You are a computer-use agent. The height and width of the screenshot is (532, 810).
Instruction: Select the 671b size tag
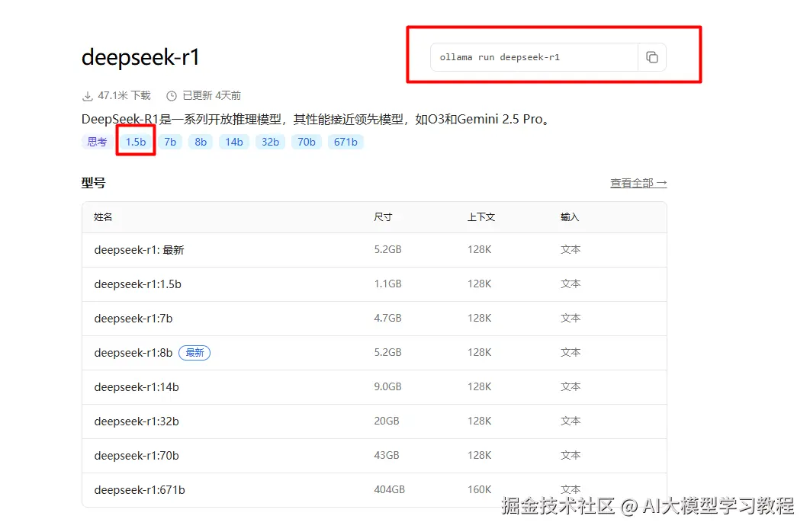click(346, 142)
